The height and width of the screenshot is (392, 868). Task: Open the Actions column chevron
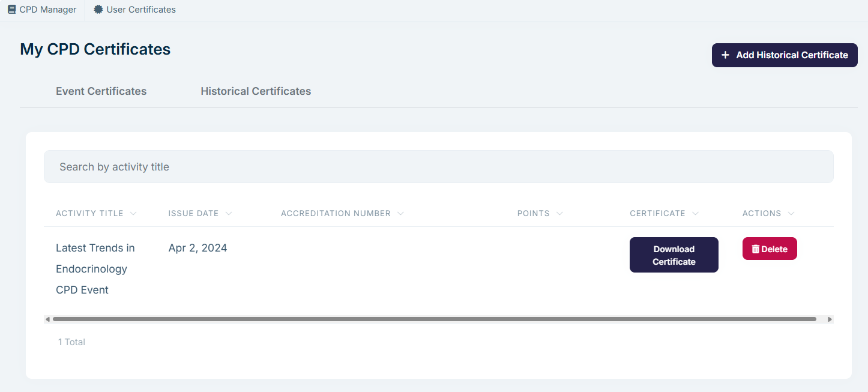[791, 214]
